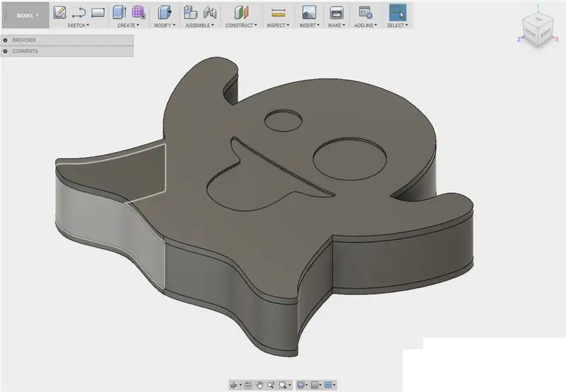Viewport: 566px width, 392px height.
Task: Click the Display Settings monitor icon
Action: click(x=300, y=385)
